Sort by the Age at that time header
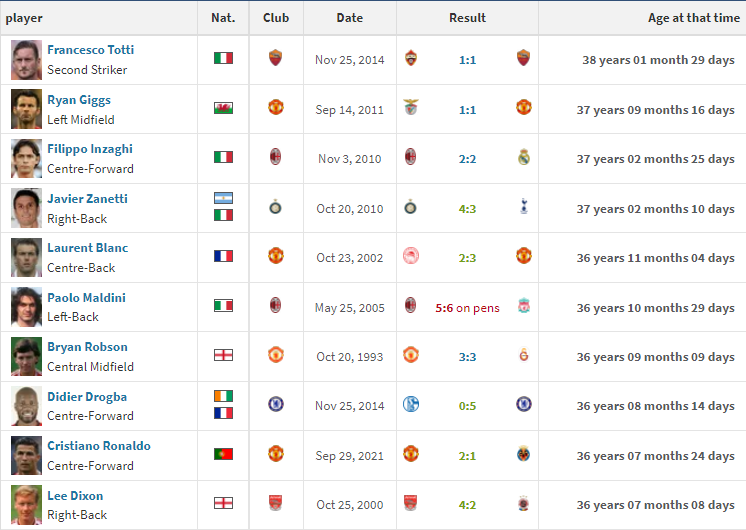The image size is (746, 530). click(694, 18)
